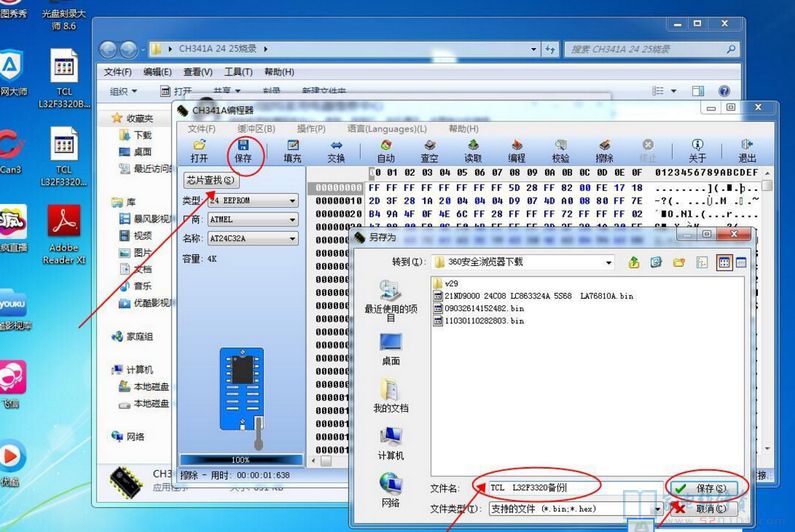Click the 打开 (Open) toolbar icon
Screen dimensions: 795x532
pos(199,151)
